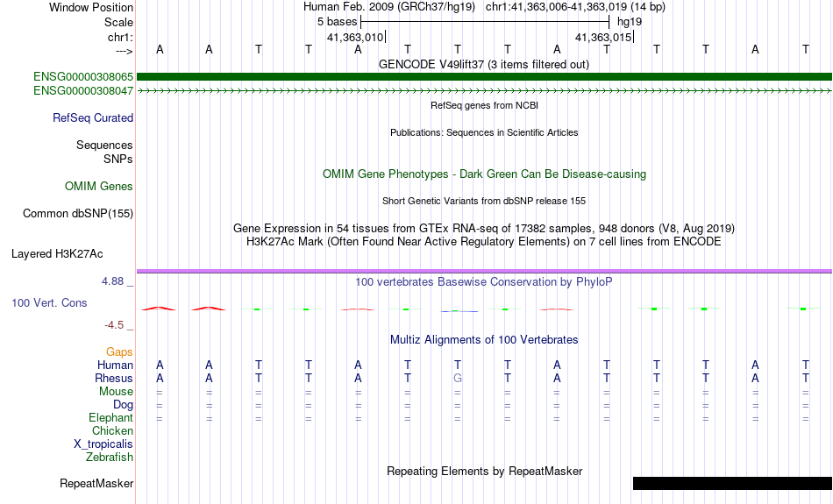Screen dimensions: 833x504
Task: Select the Elephant alignment row label
Action: [111, 418]
